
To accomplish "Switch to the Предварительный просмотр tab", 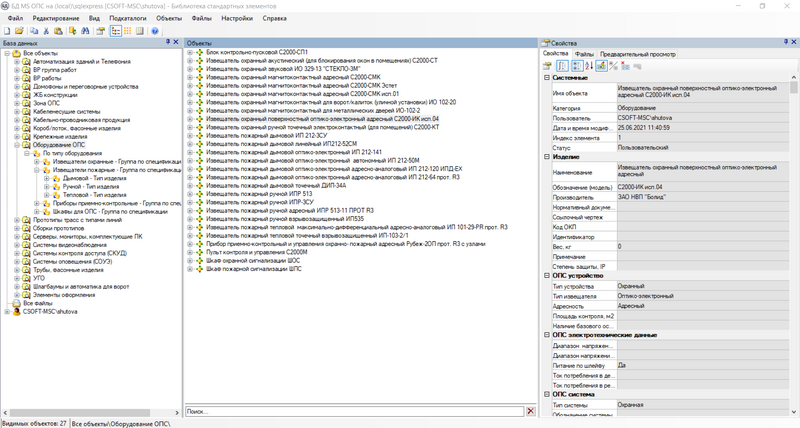I will pos(634,53).
